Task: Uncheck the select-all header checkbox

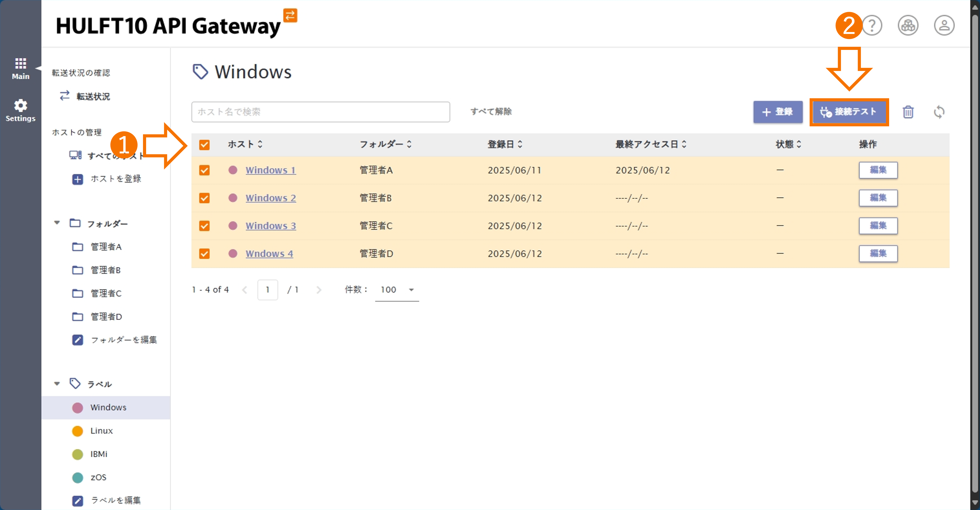Action: point(204,145)
